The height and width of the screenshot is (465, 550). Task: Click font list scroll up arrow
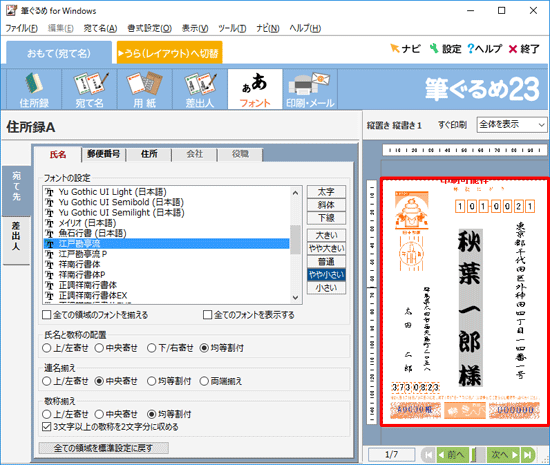click(295, 193)
